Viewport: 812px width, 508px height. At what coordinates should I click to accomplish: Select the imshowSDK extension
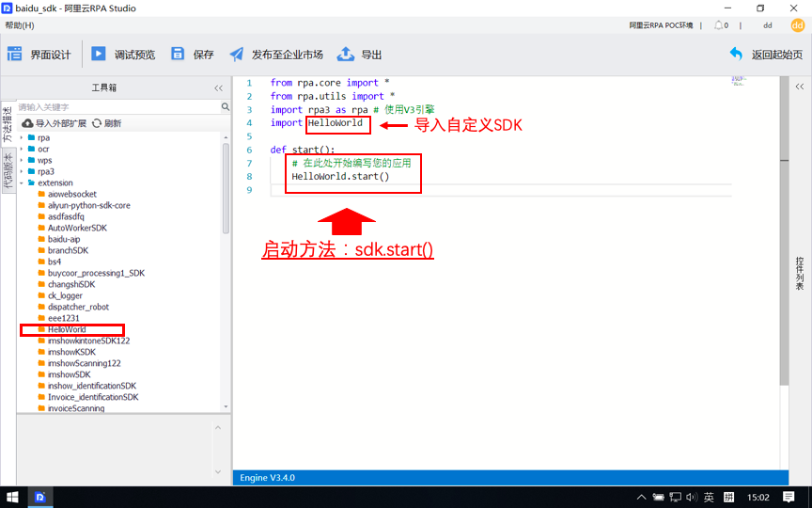(69, 374)
